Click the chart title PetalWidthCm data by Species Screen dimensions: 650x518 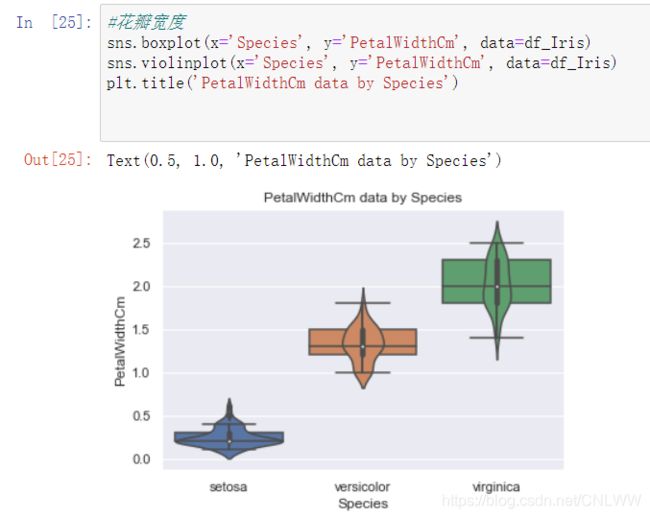point(363,198)
